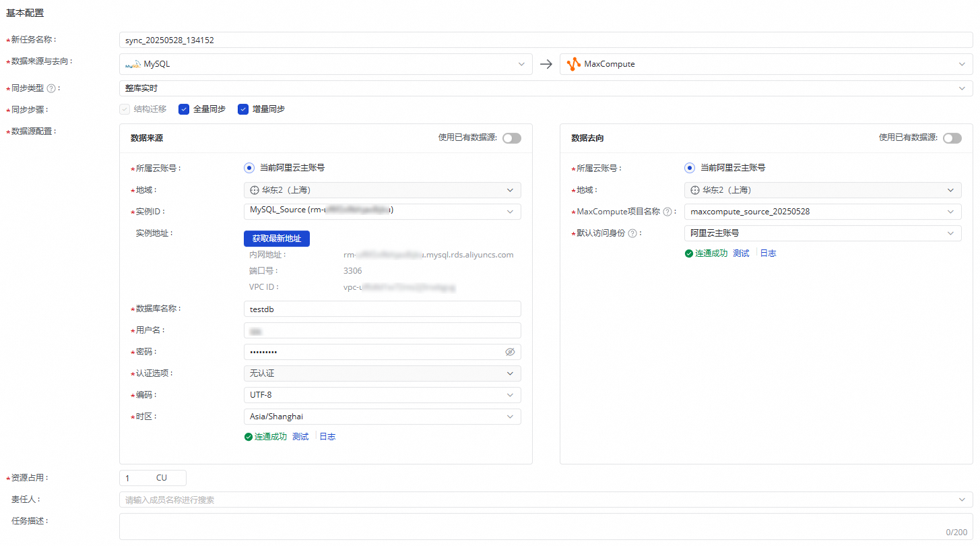Open destination 地域 华东2 dropdown

[x=822, y=190]
